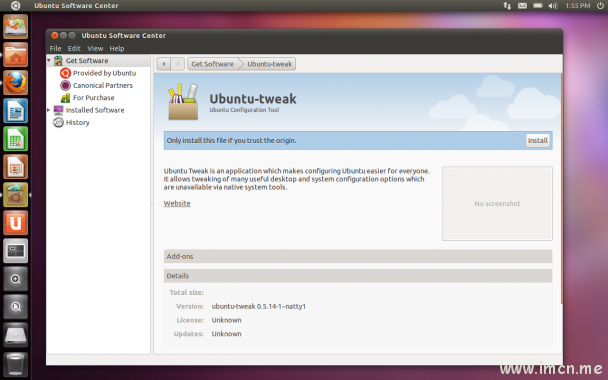Click the License value Unknown
This screenshot has height=380, width=608.
pyautogui.click(x=226, y=320)
